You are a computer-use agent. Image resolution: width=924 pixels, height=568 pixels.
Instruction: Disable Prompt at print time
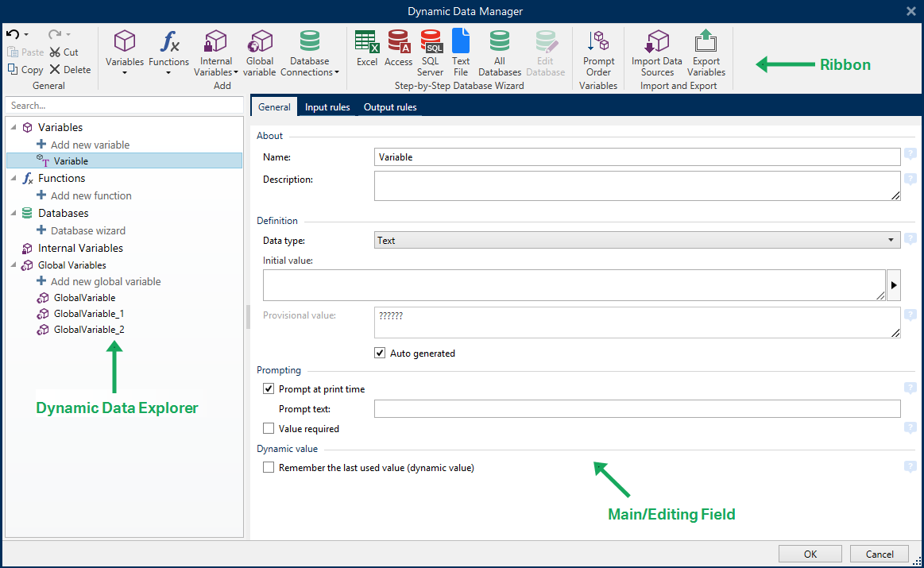(269, 389)
